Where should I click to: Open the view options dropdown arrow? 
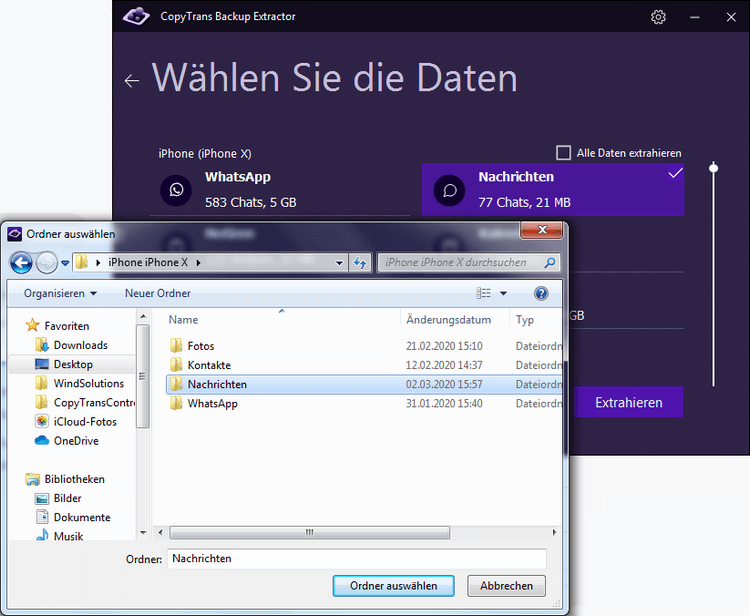[x=503, y=293]
